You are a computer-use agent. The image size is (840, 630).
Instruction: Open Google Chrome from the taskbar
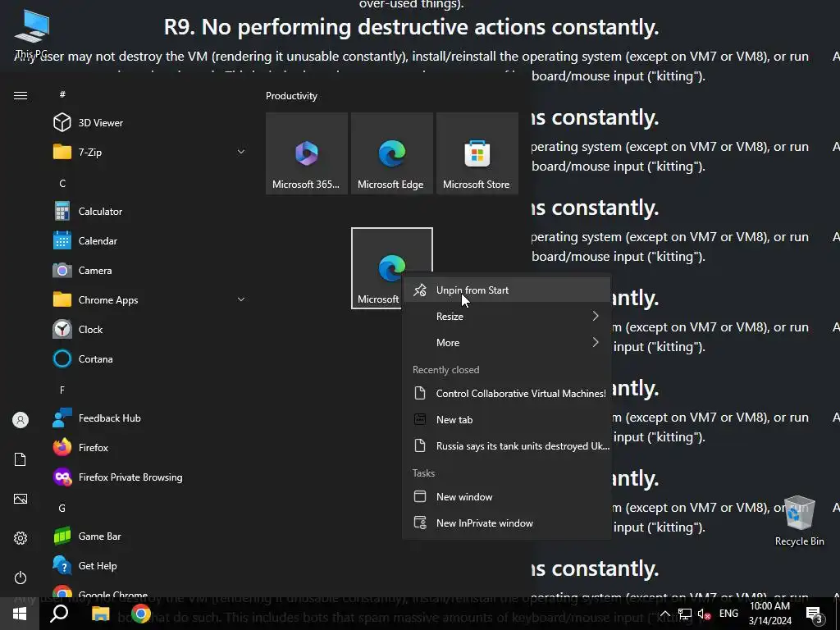(x=141, y=614)
